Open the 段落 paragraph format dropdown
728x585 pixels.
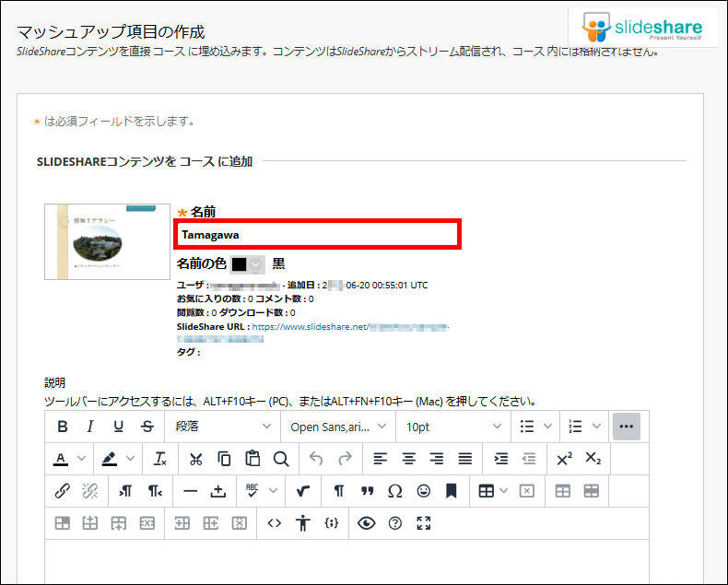[222, 427]
